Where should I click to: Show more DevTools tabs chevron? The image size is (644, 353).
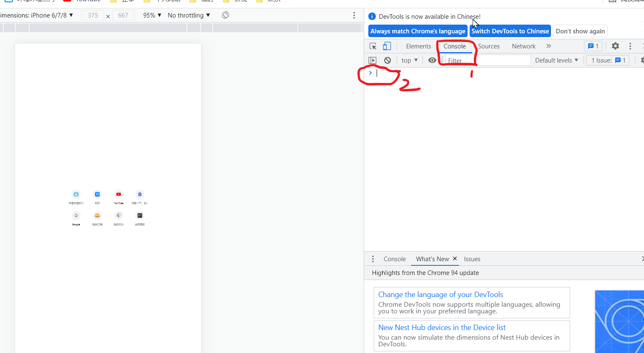(548, 46)
